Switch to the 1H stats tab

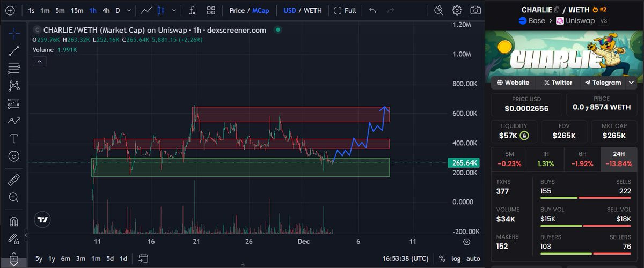coord(546,159)
